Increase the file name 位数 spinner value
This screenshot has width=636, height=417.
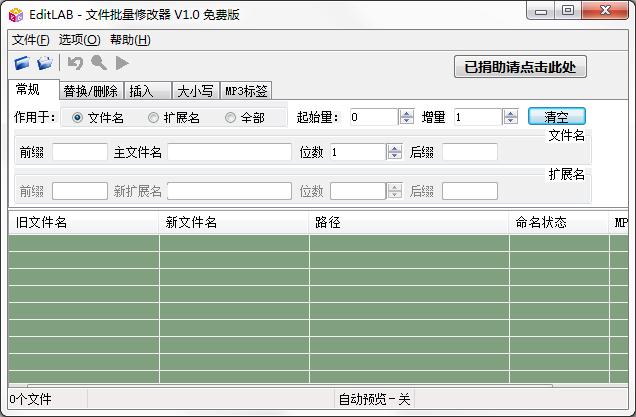point(393,148)
